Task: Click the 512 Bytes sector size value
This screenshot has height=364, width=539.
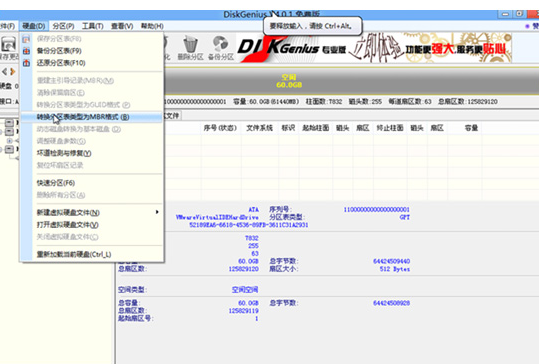Action: (395, 269)
